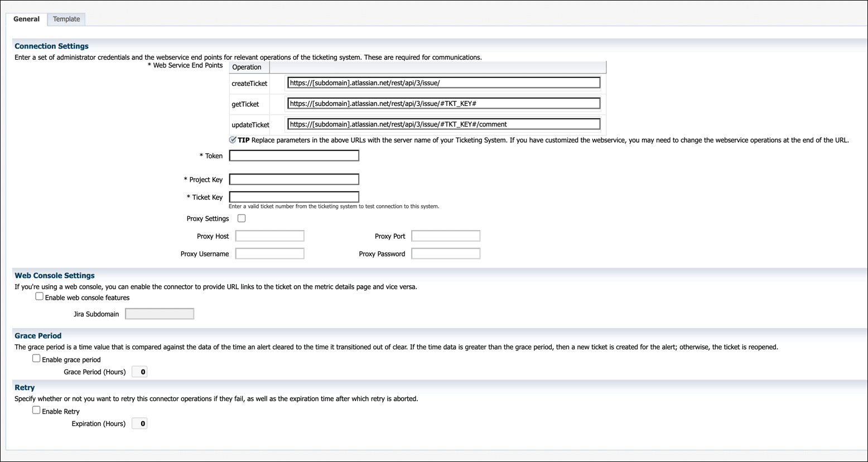This screenshot has height=462, width=868.
Task: Click the Grace Period Hours value box
Action: click(x=139, y=371)
